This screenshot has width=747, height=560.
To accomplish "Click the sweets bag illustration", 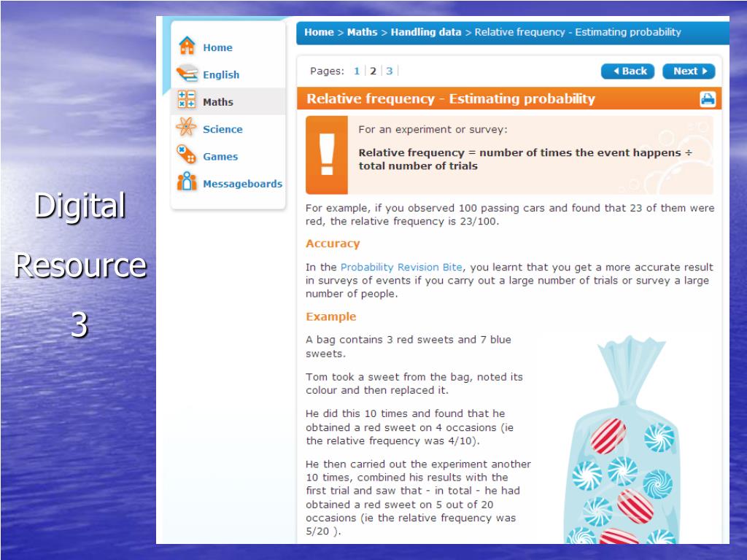I will [x=622, y=440].
